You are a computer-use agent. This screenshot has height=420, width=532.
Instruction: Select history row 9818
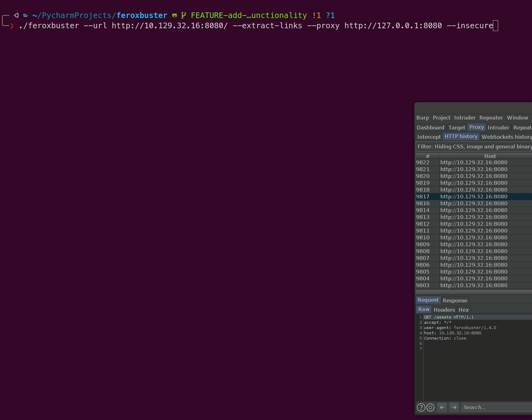(x=474, y=190)
